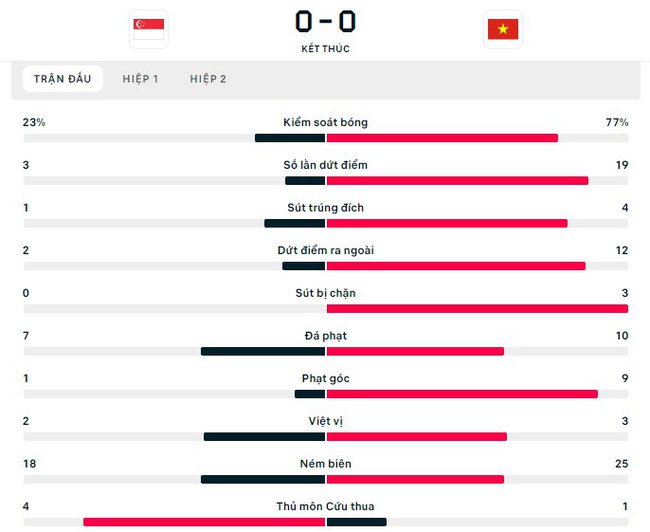Click the Vietnam flag icon
The image size is (650, 532).
click(503, 29)
